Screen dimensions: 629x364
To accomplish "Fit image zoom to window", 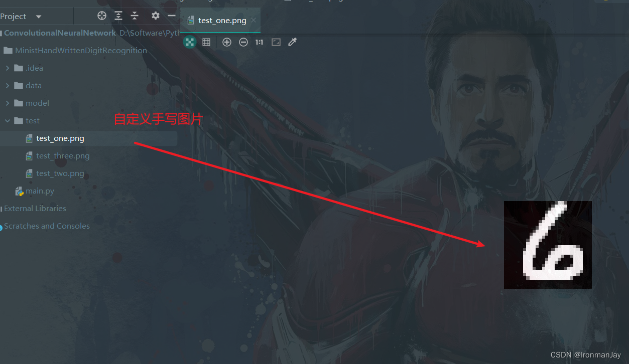I will [x=276, y=42].
